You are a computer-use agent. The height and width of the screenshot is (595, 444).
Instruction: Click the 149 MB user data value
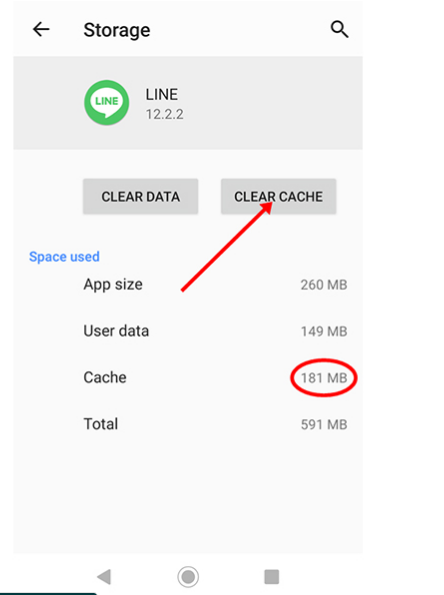click(324, 332)
